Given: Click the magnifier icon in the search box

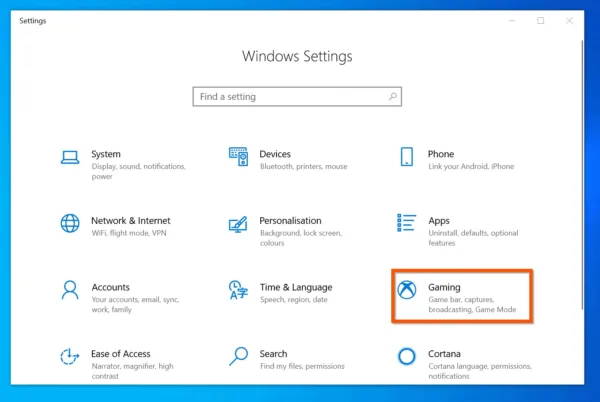Looking at the screenshot, I should [x=393, y=96].
